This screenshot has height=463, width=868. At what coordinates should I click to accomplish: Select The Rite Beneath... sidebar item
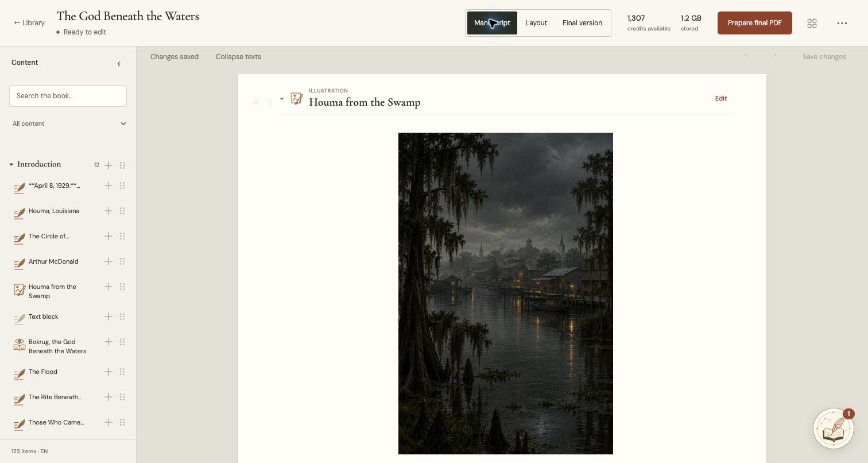coord(55,397)
